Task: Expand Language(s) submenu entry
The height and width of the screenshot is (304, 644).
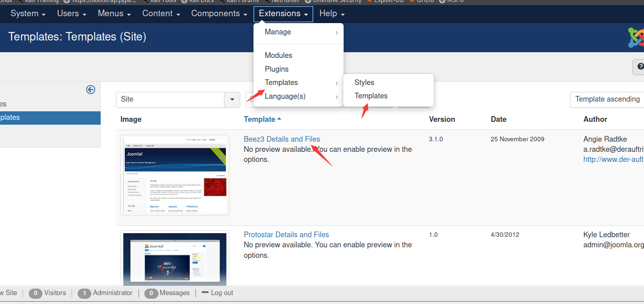Action: point(298,96)
